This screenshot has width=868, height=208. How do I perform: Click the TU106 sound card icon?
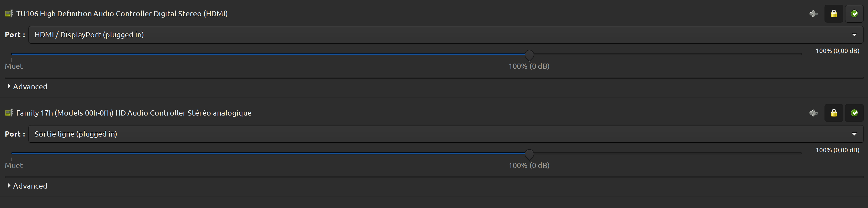click(9, 14)
